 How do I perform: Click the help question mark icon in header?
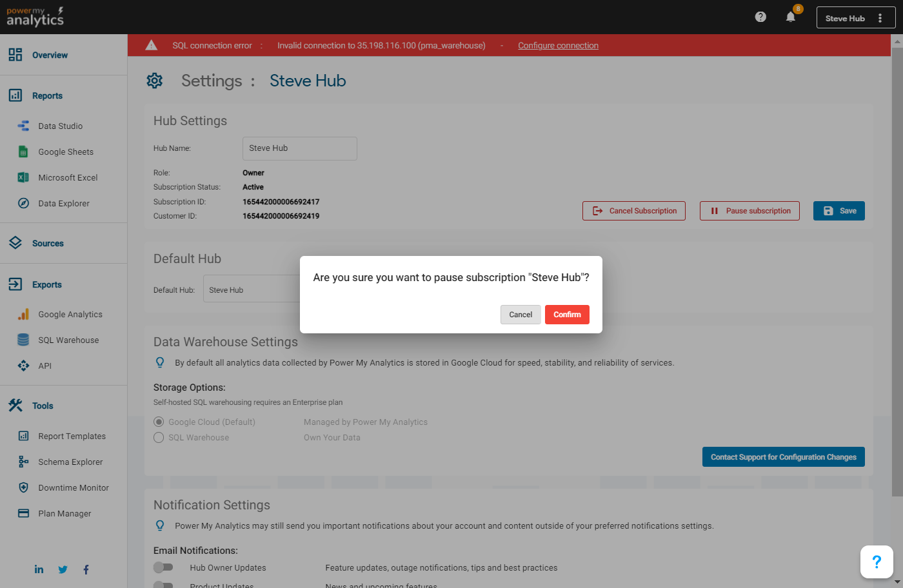point(760,17)
